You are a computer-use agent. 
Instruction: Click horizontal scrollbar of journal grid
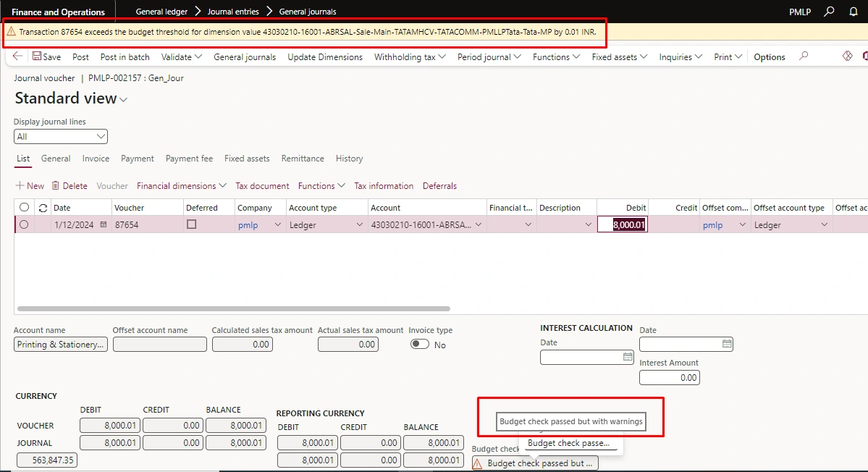point(234,308)
